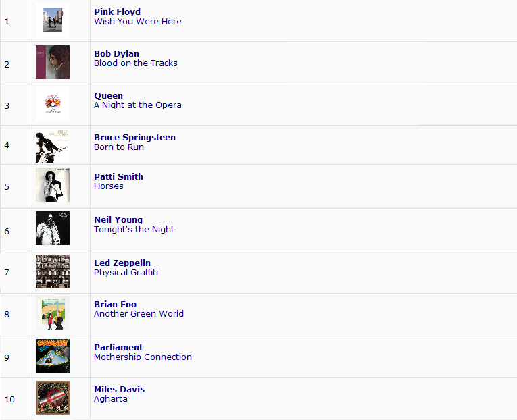Select the Physical Graffiti building cover thumbnail
The width and height of the screenshot is (517, 420).
coord(53,271)
